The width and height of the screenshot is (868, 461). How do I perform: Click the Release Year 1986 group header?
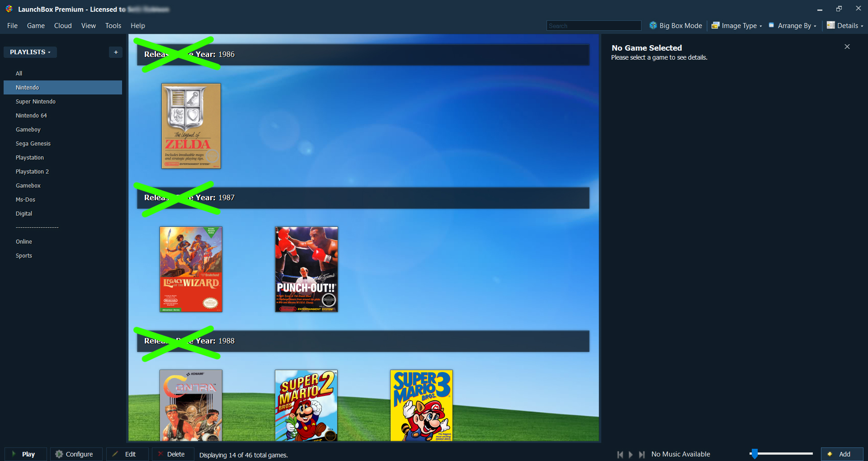(363, 55)
